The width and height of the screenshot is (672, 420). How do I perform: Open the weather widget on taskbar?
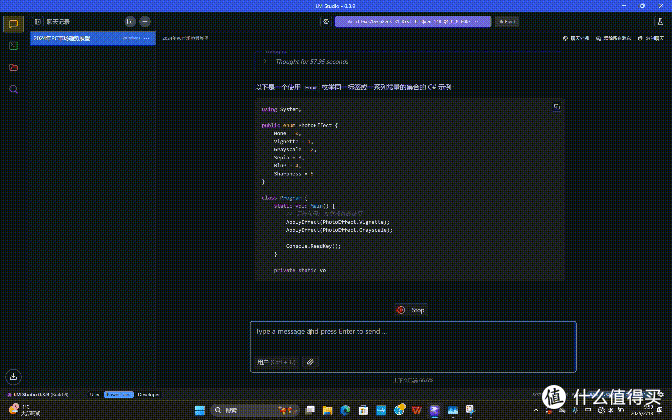tap(24, 410)
